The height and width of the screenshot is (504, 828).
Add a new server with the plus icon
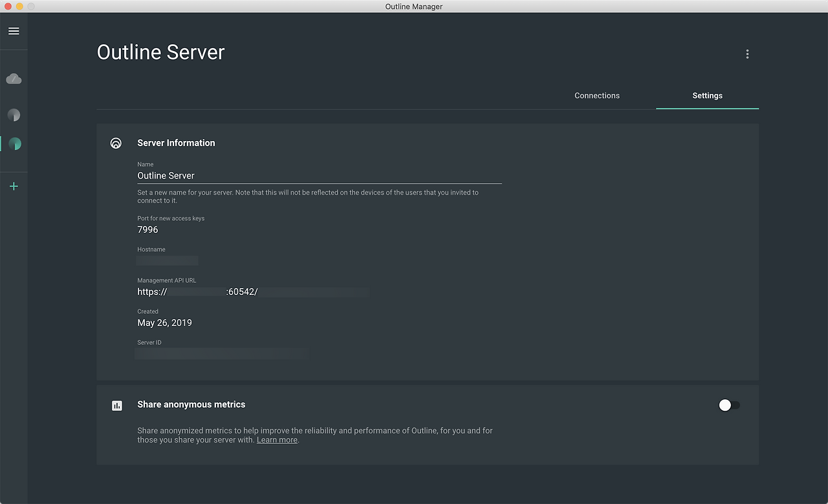tap(14, 186)
